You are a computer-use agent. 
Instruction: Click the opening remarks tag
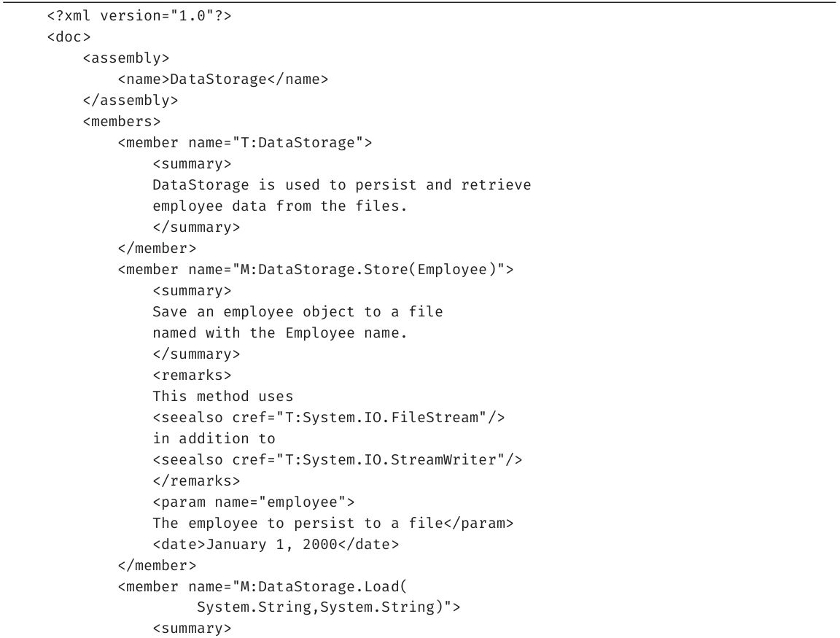pyautogui.click(x=192, y=375)
